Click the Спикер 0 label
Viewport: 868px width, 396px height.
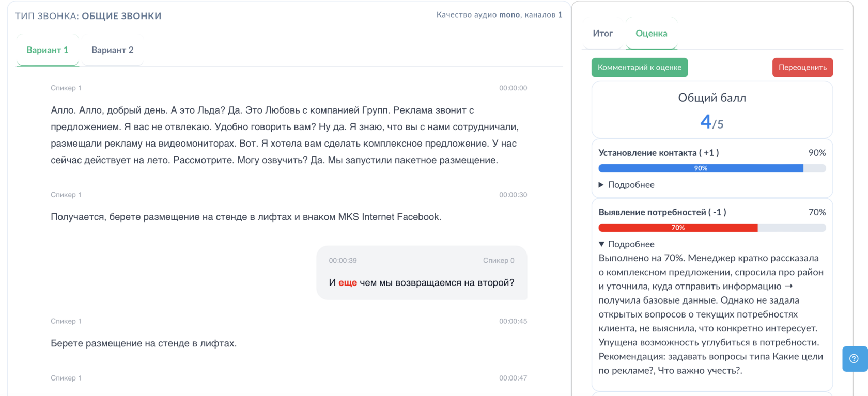pyautogui.click(x=499, y=261)
